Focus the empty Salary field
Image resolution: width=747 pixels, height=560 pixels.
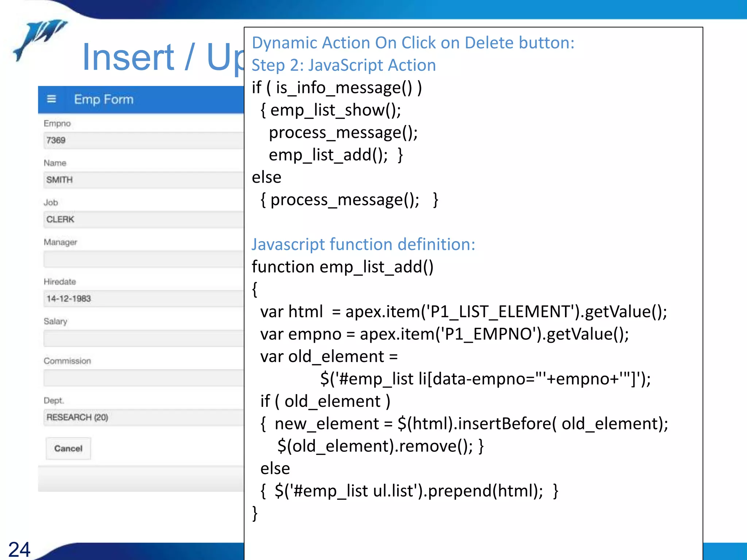tap(143, 338)
